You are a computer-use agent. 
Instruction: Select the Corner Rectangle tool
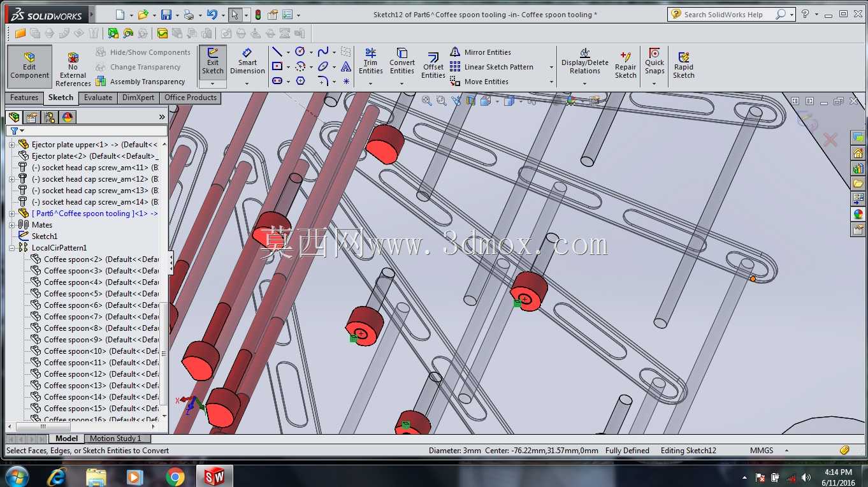277,66
